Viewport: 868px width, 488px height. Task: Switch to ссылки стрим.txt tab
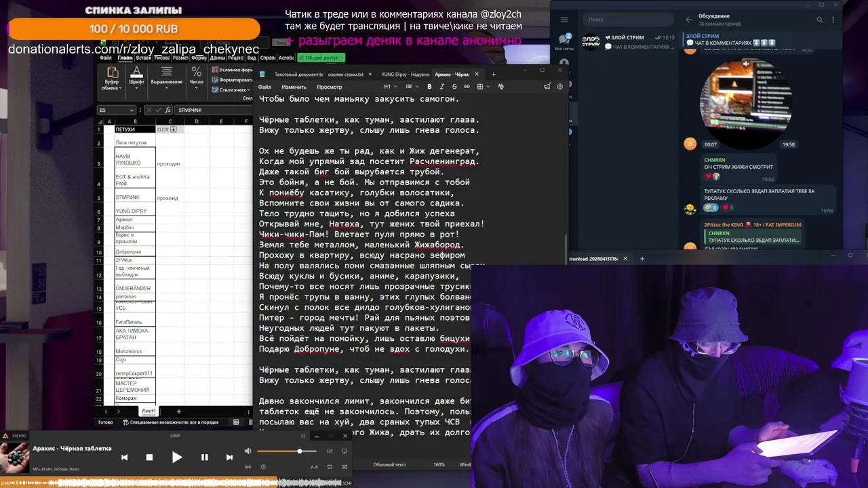point(345,75)
